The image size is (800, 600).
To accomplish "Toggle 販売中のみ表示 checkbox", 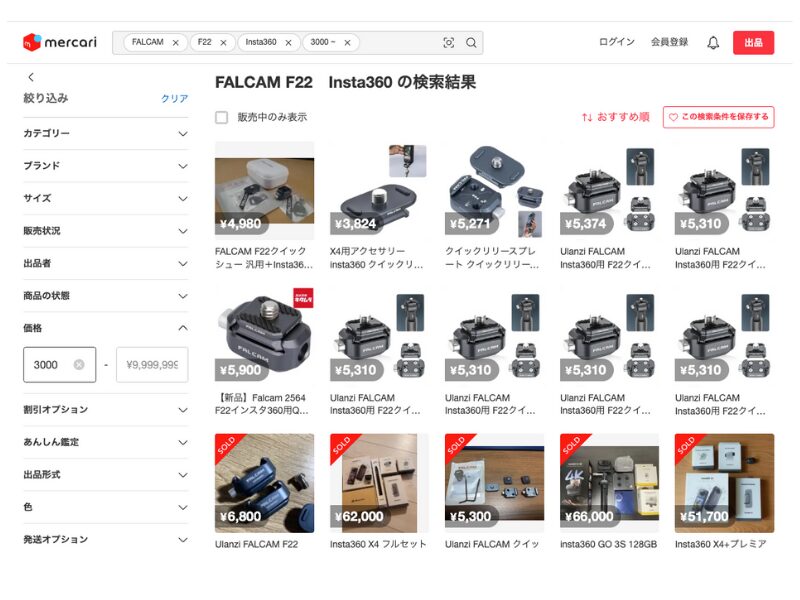I will 221,117.
